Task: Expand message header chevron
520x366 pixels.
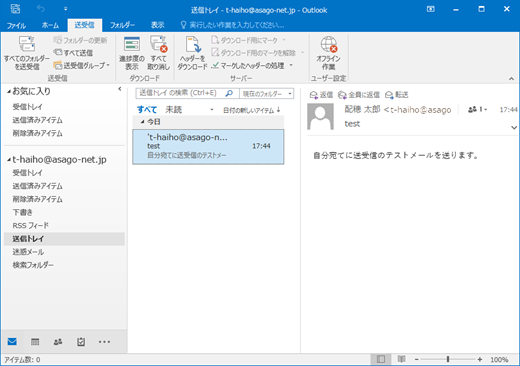Action: tap(514, 128)
